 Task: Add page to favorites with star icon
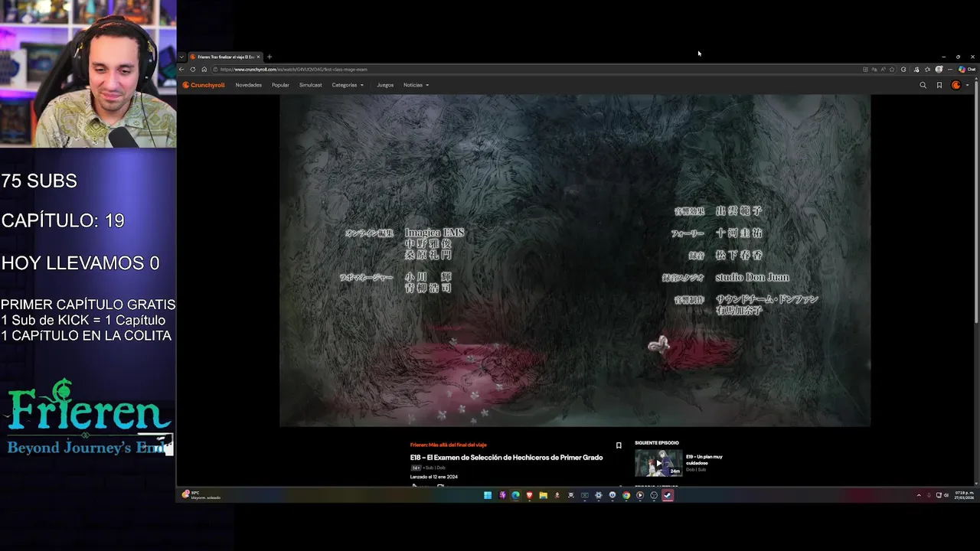pos(892,70)
